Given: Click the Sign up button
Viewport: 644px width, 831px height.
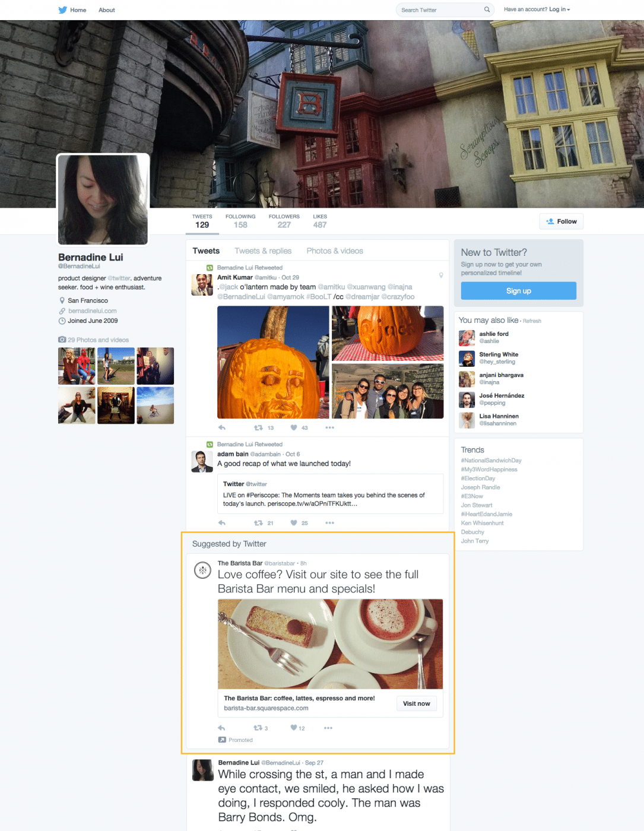Looking at the screenshot, I should 519,291.
